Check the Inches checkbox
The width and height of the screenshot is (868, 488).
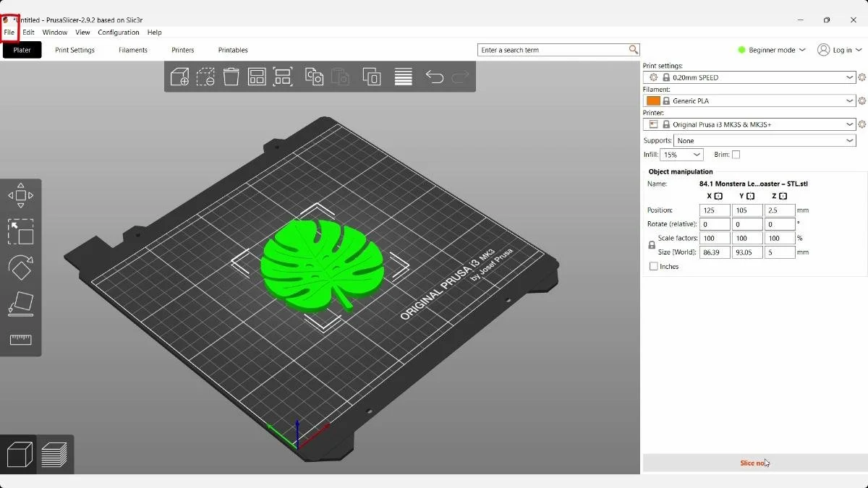(x=654, y=267)
